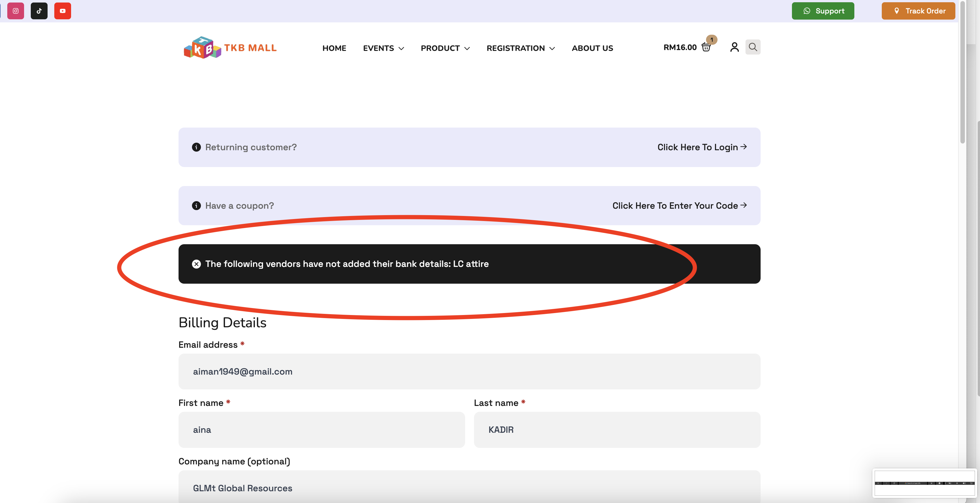980x503 pixels.
Task: Click the error X icon in vendor notice
Action: pos(196,264)
